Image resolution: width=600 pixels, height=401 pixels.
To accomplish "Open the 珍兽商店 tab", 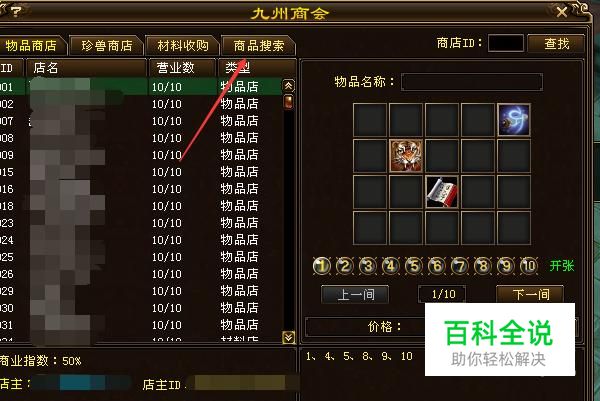I will tap(107, 46).
